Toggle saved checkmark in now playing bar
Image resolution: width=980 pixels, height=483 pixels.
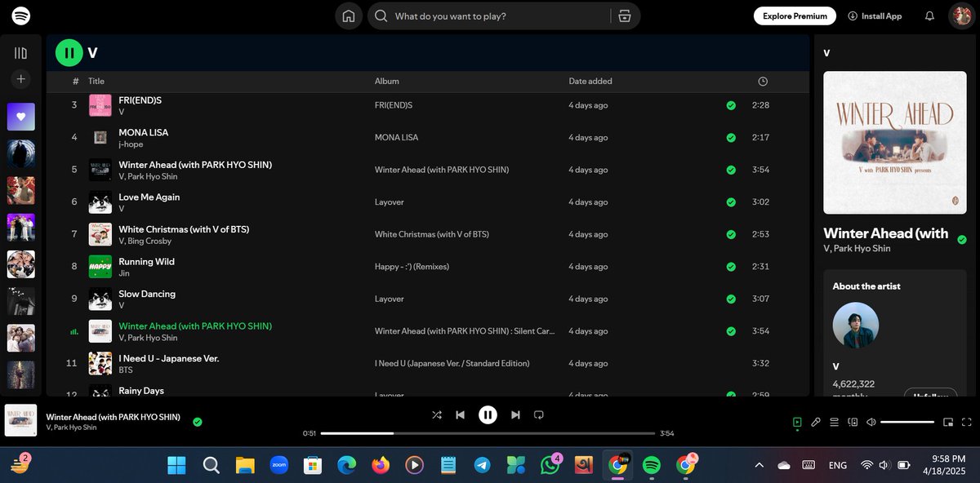197,422
